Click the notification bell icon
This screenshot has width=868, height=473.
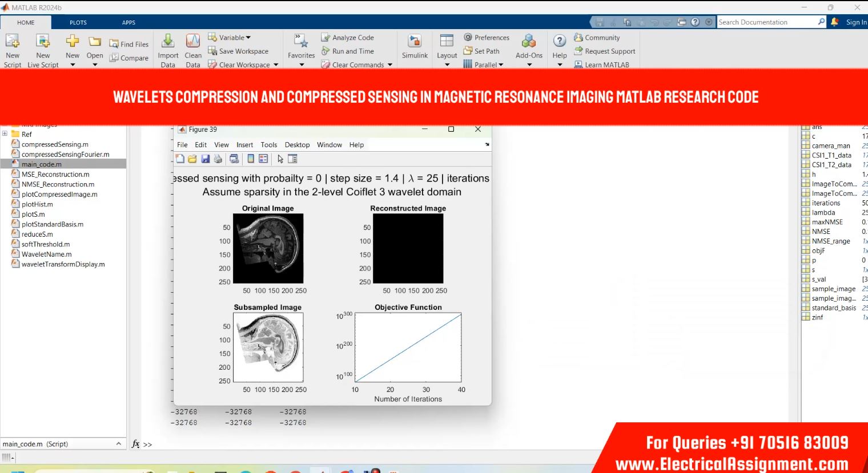tap(835, 22)
